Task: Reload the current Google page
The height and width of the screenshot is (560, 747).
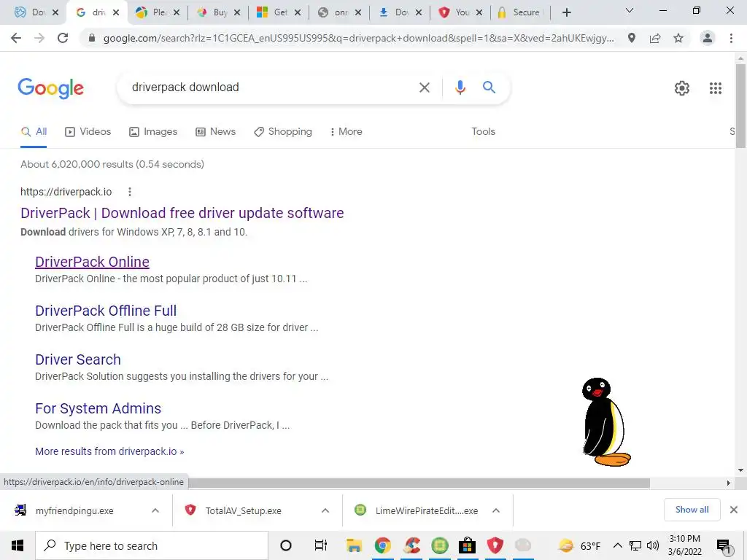Action: click(x=63, y=38)
